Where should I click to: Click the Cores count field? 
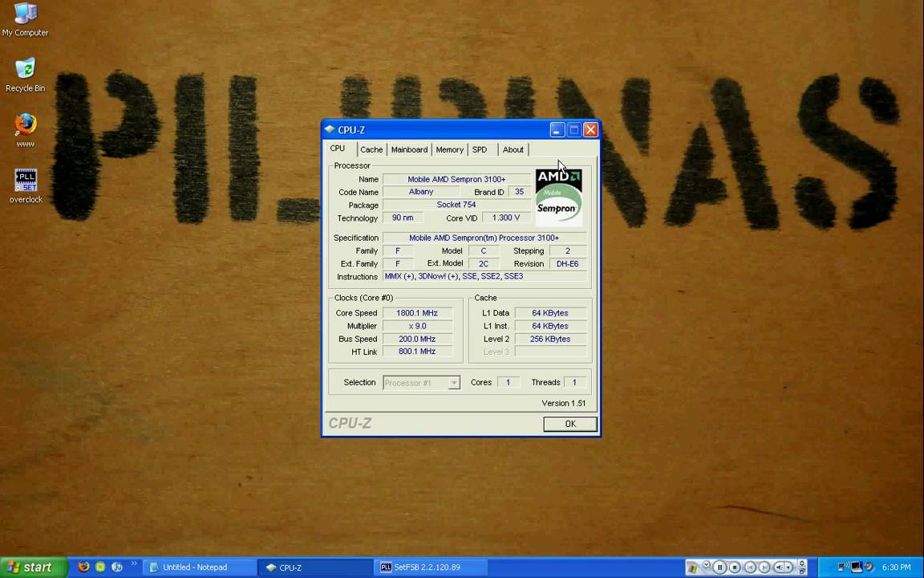click(x=509, y=382)
